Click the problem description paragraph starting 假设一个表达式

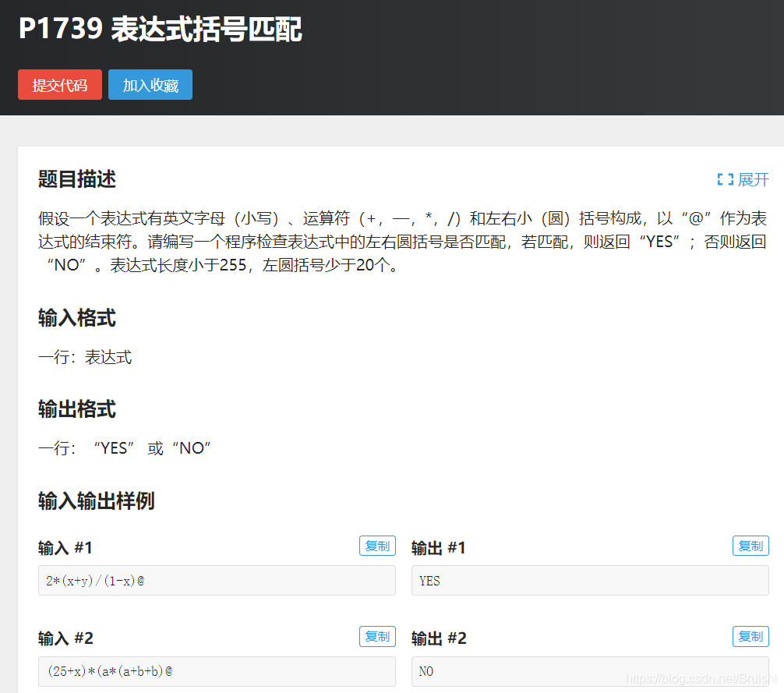pos(402,242)
